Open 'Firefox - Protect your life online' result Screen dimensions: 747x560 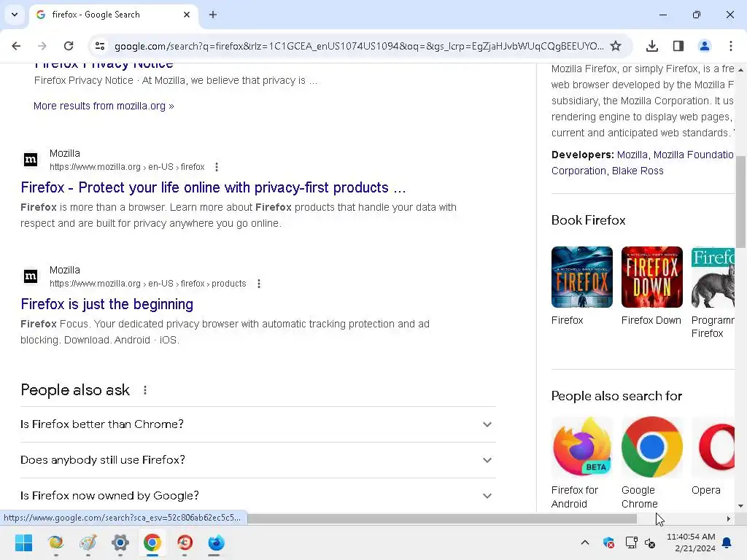coord(213,187)
